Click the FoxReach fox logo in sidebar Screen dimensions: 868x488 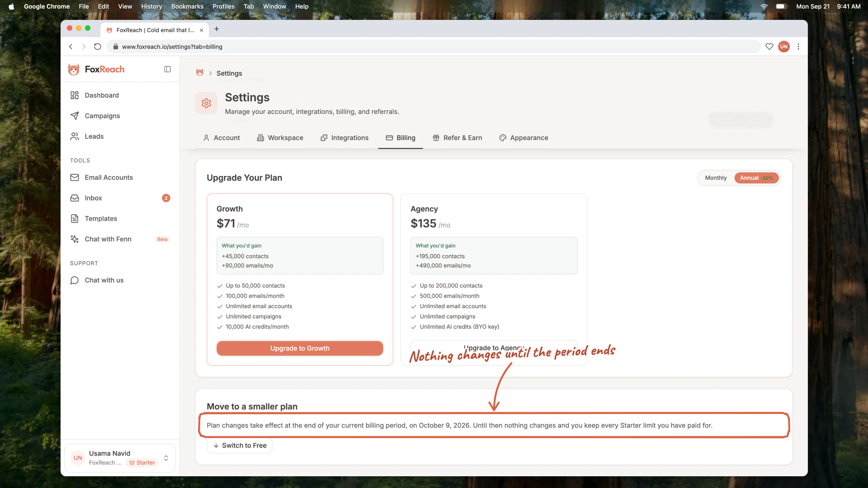74,69
